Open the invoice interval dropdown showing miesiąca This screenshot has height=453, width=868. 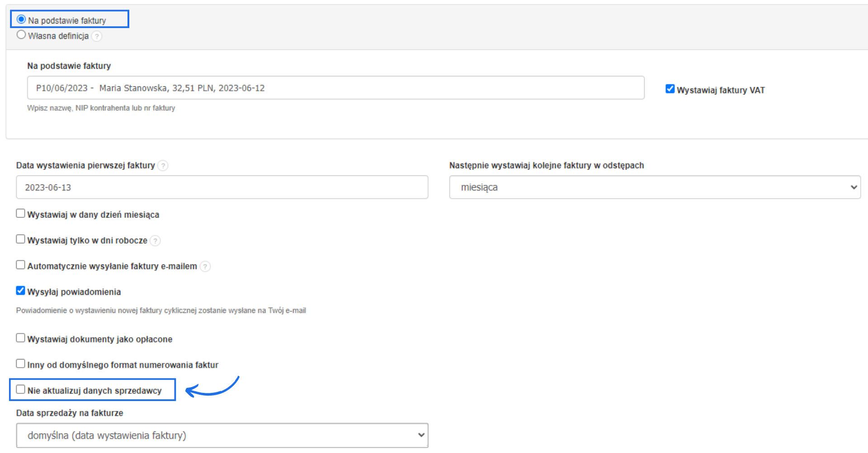coord(655,187)
